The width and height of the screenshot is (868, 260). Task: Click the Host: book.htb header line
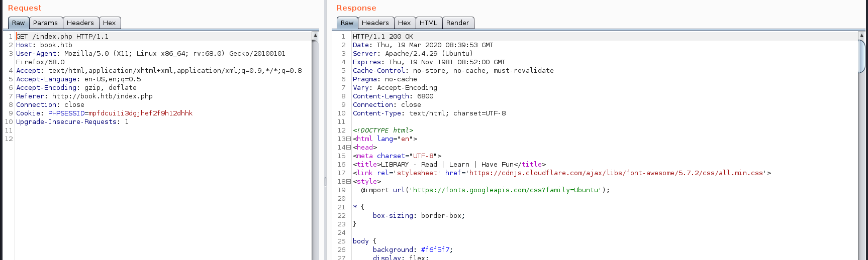click(44, 45)
